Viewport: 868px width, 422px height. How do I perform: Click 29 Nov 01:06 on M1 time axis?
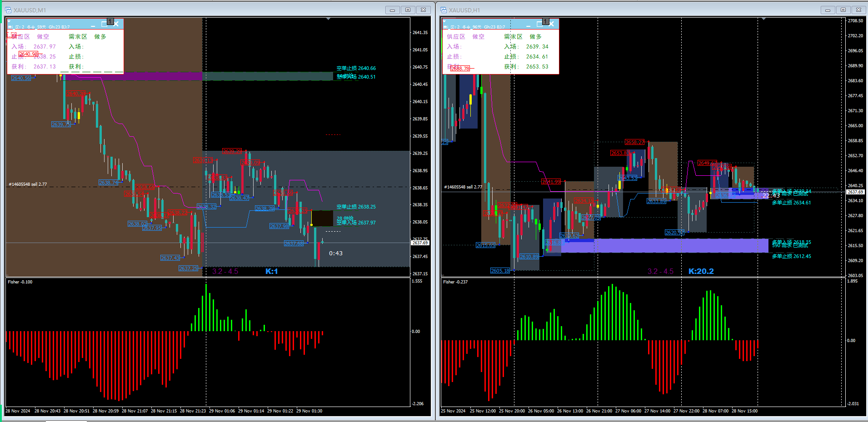click(222, 411)
